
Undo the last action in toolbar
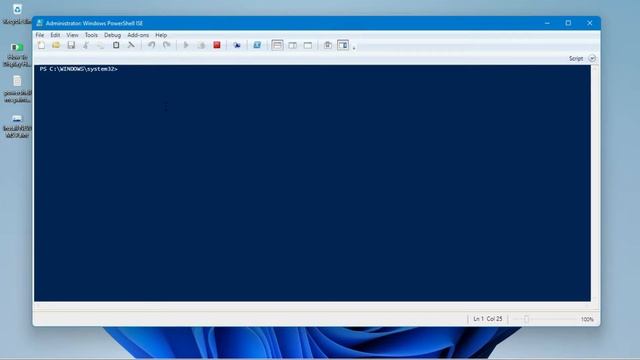click(151, 45)
